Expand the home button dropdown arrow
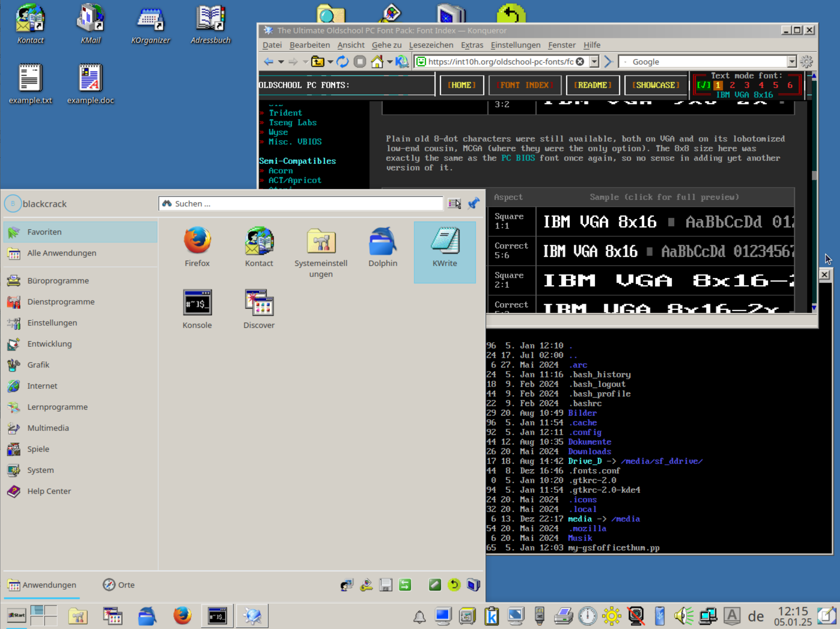The height and width of the screenshot is (629, 840). pyautogui.click(x=389, y=62)
